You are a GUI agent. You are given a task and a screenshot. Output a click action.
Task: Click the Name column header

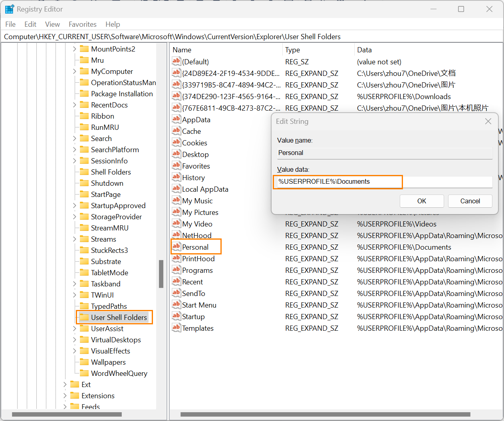tap(226, 50)
